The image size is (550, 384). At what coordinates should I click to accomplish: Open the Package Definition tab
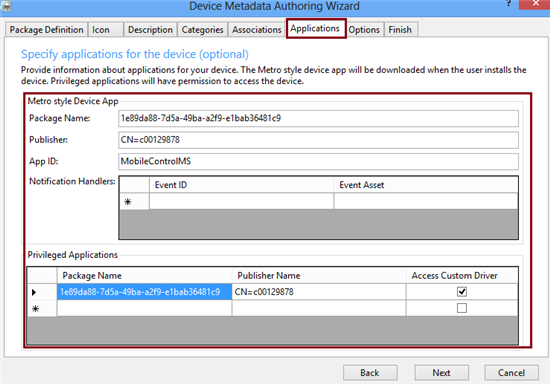click(46, 30)
